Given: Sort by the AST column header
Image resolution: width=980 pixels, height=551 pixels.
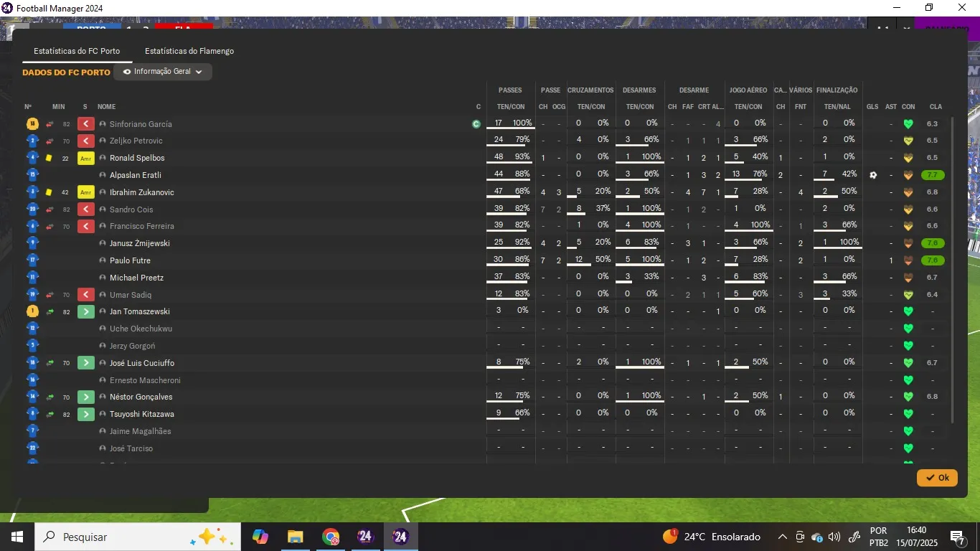Looking at the screenshot, I should click(x=891, y=107).
